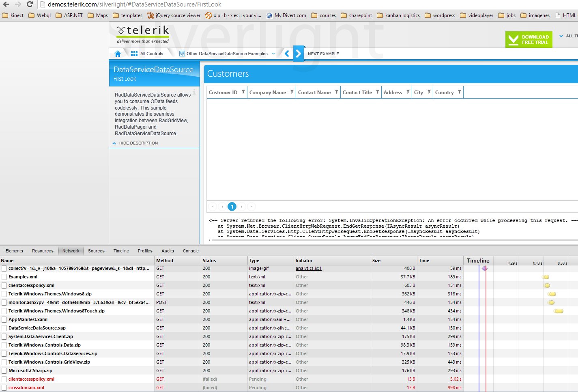
Task: Sort network requests by Size column
Action: point(394,261)
